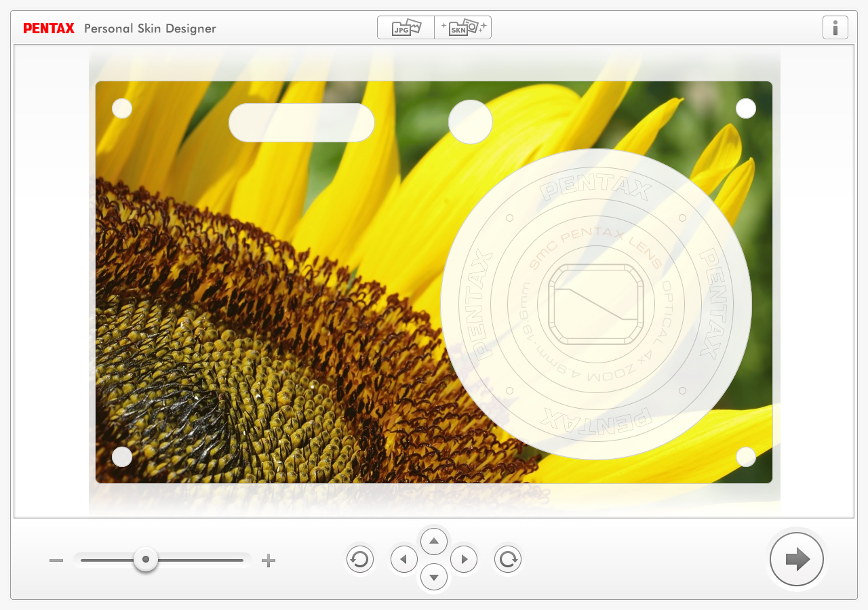The height and width of the screenshot is (610, 868).
Task: Click the sunflower skin preview image
Action: [x=434, y=282]
